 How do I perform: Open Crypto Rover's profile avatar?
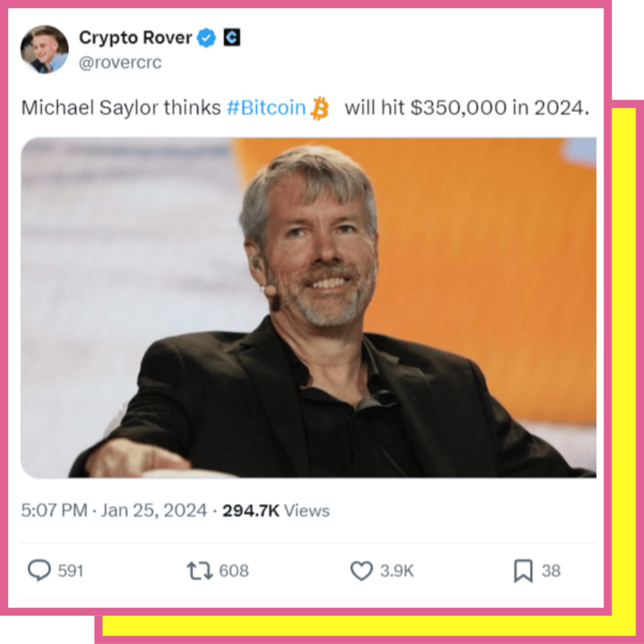(x=44, y=49)
